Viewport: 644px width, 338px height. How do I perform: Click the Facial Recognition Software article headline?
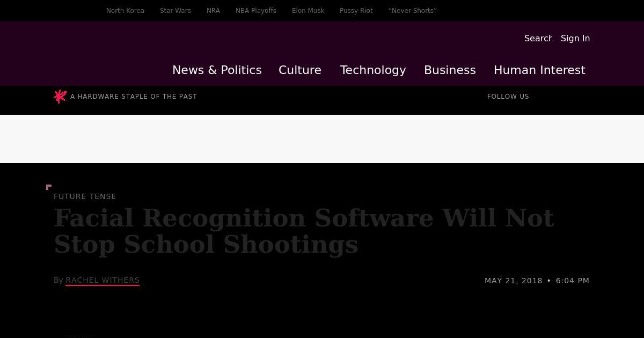coord(304,231)
